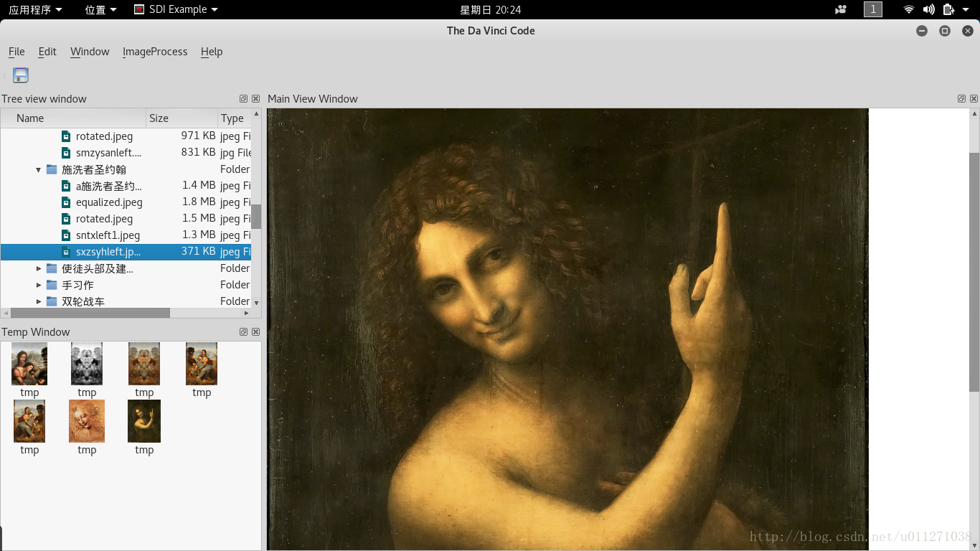The width and height of the screenshot is (980, 551).
Task: Open the 位置 places menu
Action: tap(100, 9)
